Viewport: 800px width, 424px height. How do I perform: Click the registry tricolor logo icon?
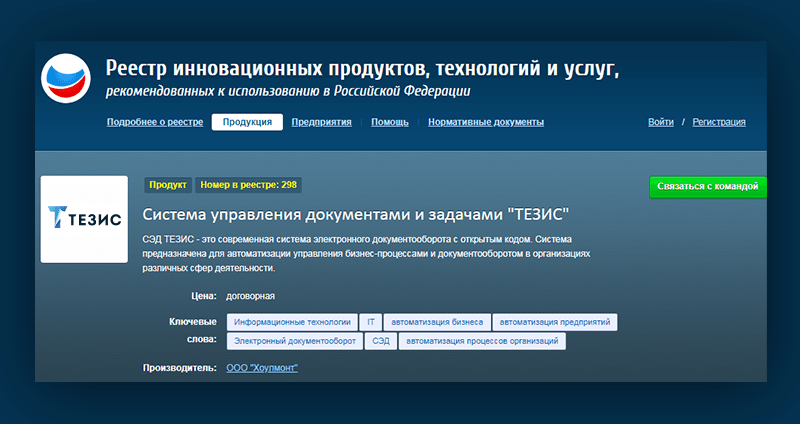point(66,78)
